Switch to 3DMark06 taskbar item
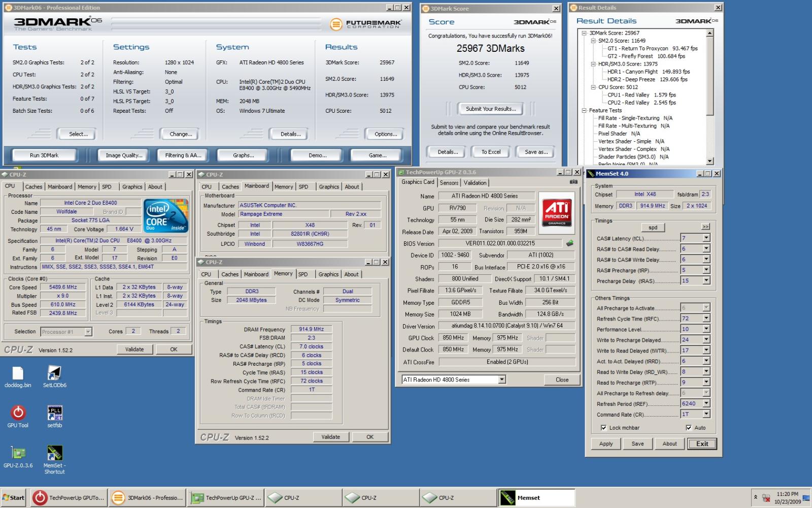This screenshot has width=812, height=508. (x=147, y=498)
